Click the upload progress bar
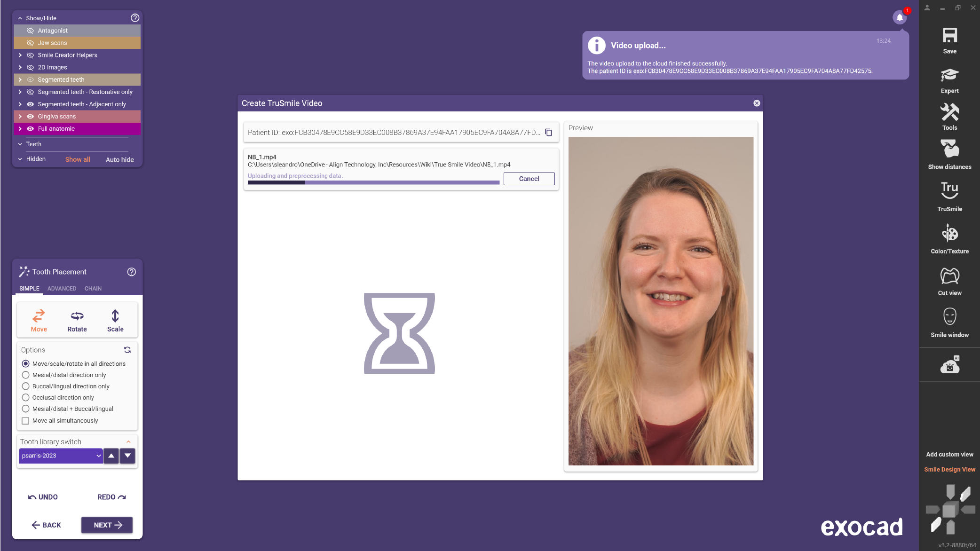The width and height of the screenshot is (980, 551). (x=373, y=182)
